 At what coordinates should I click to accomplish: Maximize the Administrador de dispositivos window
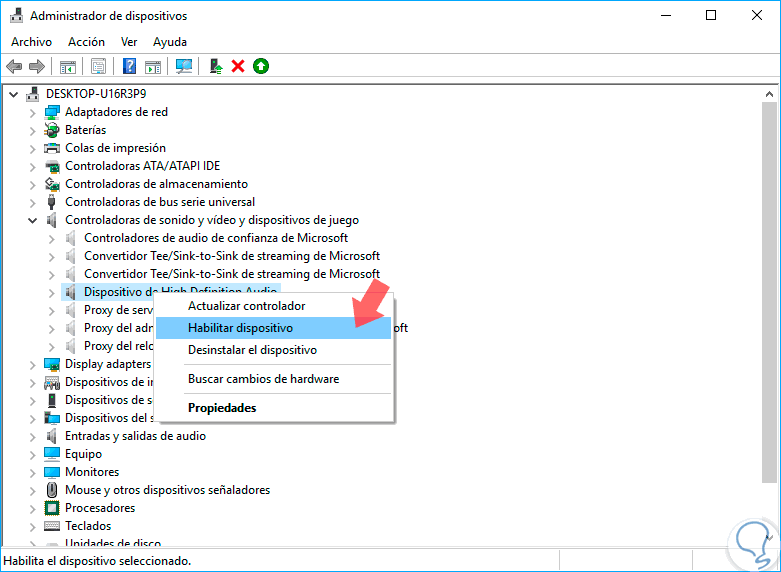pyautogui.click(x=711, y=15)
